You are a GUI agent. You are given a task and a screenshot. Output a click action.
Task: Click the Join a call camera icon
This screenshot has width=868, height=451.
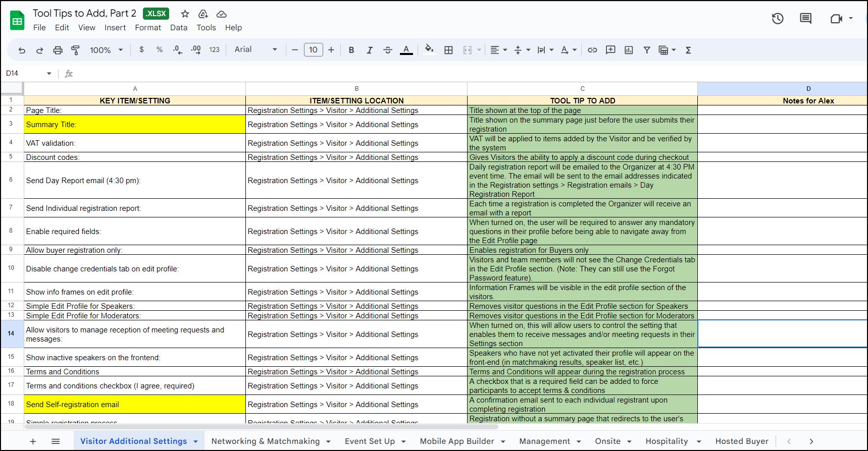point(836,19)
